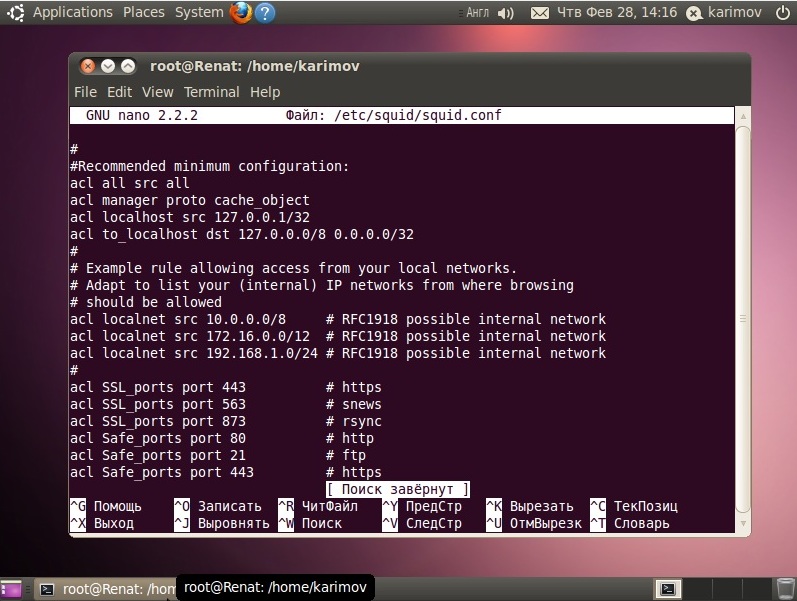The image size is (797, 601).
Task: Click the terminal window title bar
Action: click(409, 66)
